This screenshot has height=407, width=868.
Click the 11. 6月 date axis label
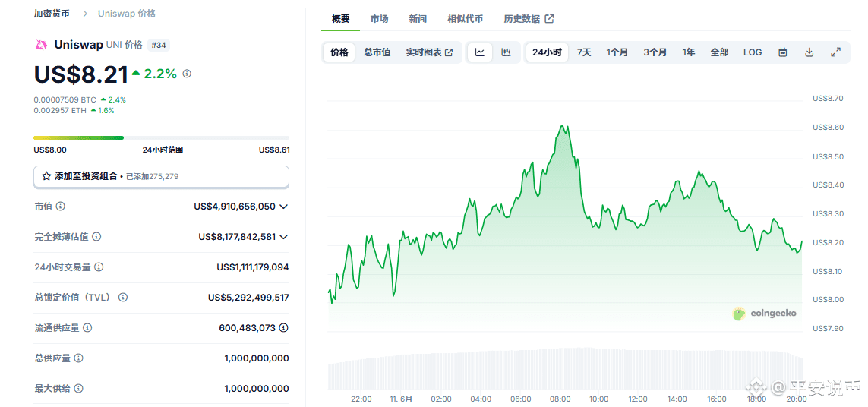click(401, 399)
